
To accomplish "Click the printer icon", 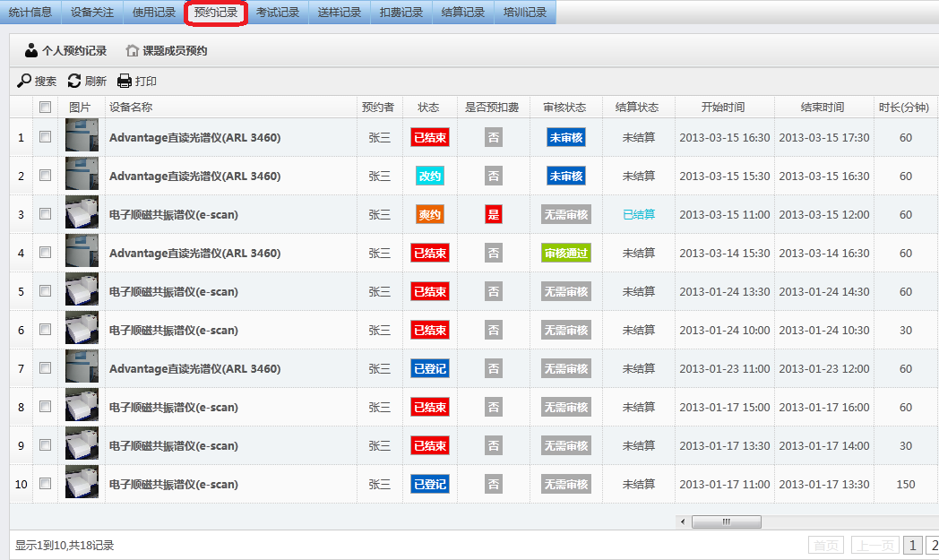I will (125, 82).
